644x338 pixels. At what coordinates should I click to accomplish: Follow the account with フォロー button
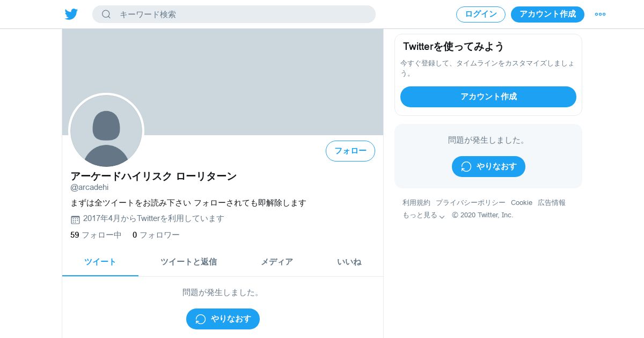point(350,151)
